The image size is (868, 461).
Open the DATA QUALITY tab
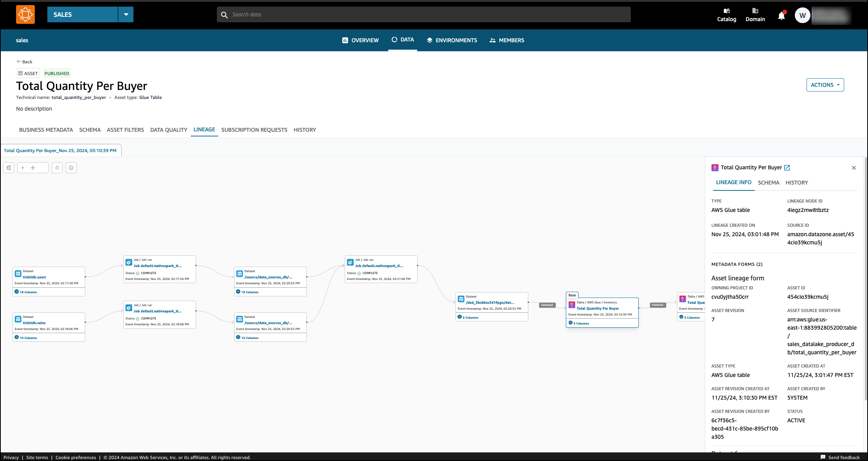[169, 130]
